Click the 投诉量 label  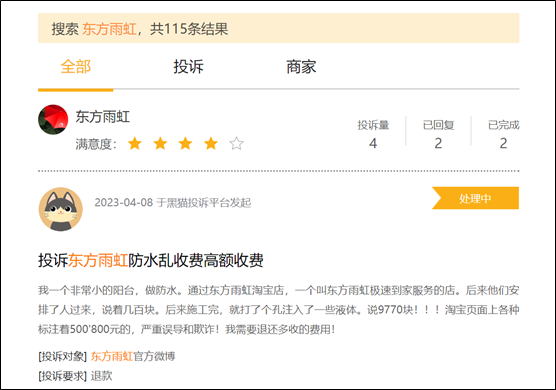(x=373, y=125)
